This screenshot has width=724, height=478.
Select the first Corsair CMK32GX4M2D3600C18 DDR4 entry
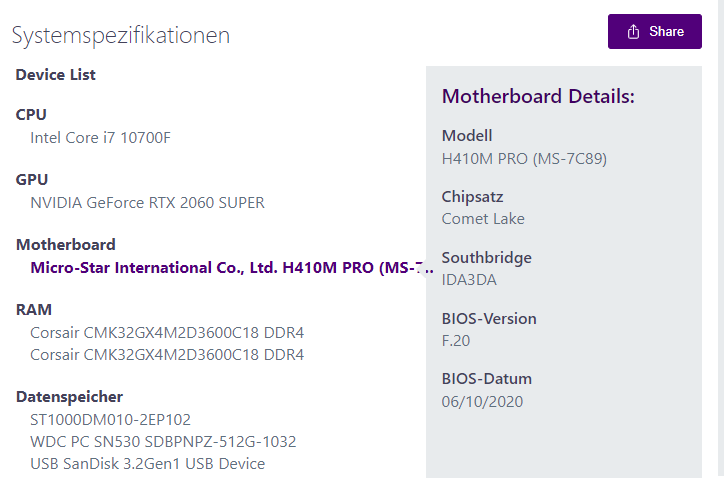[167, 332]
